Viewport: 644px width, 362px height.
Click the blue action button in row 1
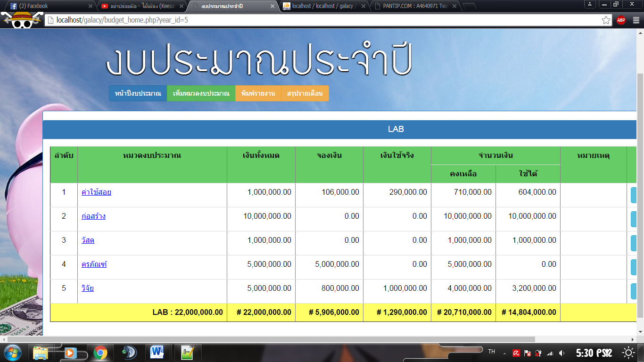click(x=634, y=195)
